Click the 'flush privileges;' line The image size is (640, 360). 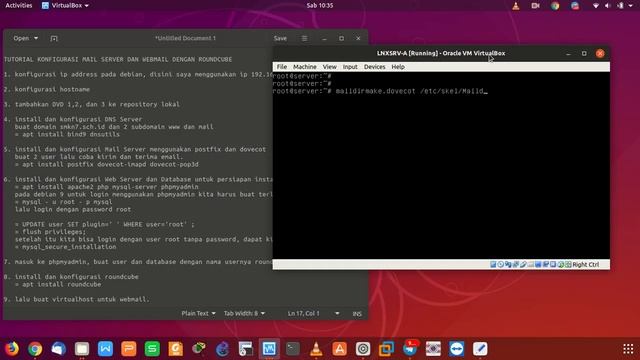[54, 232]
